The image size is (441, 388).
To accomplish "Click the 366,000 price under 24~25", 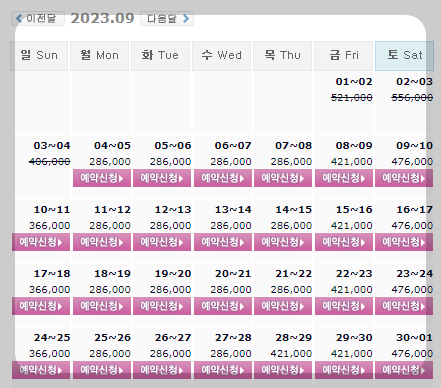I will pyautogui.click(x=50, y=354).
